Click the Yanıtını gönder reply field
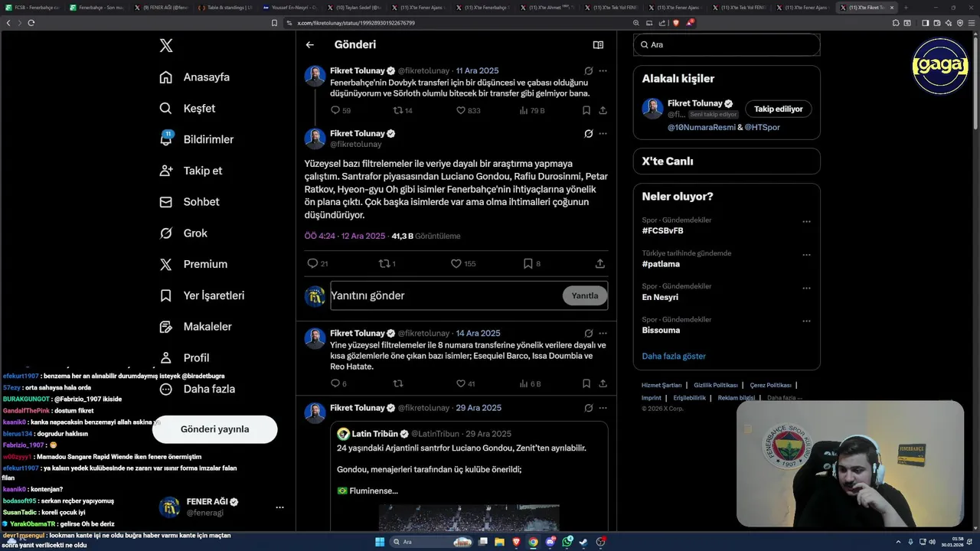 (446, 295)
